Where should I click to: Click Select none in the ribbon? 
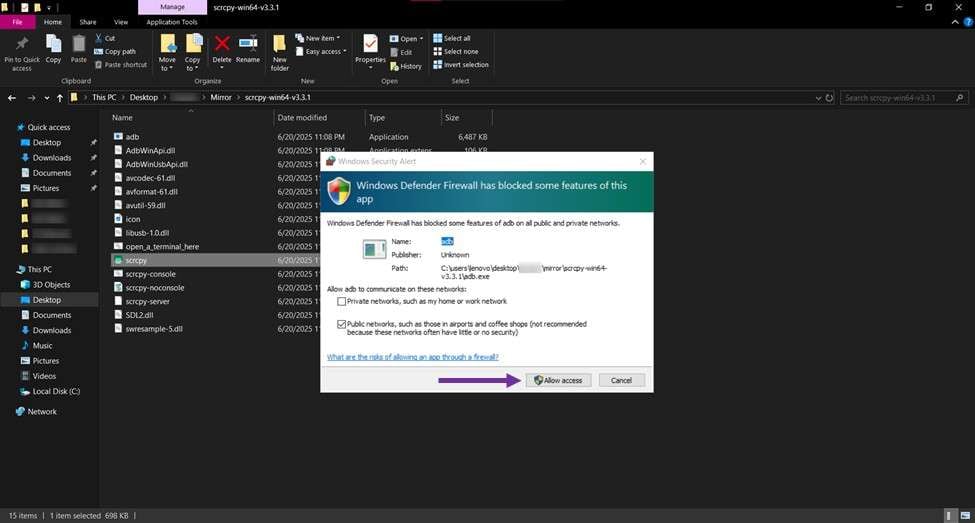pyautogui.click(x=456, y=52)
